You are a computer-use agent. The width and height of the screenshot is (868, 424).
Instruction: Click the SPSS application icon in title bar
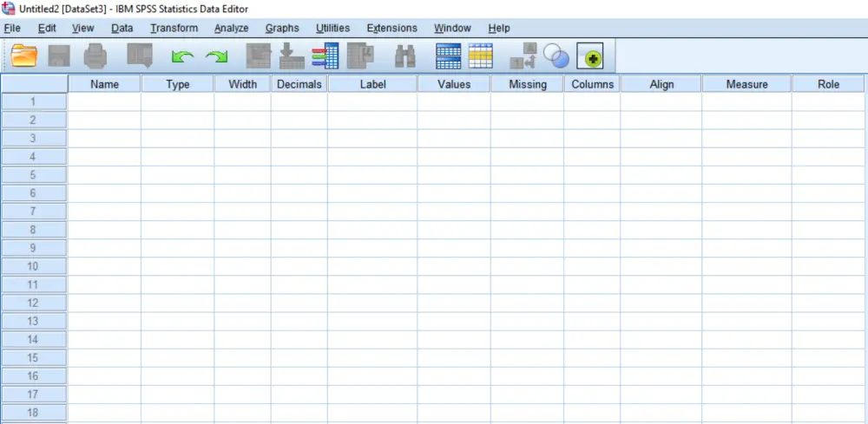coord(9,9)
